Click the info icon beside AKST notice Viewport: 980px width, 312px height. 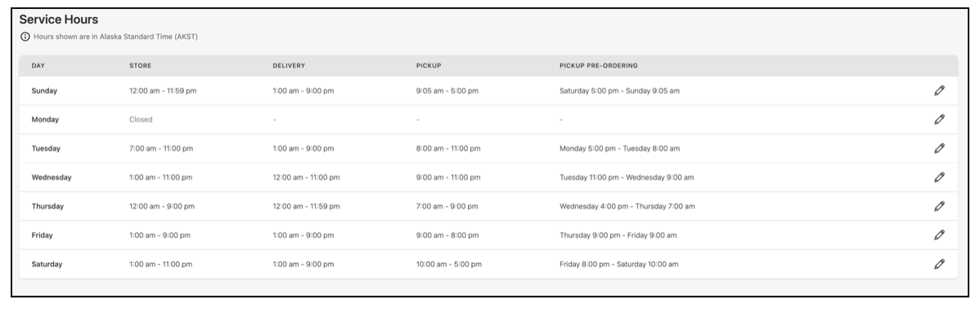(x=25, y=37)
